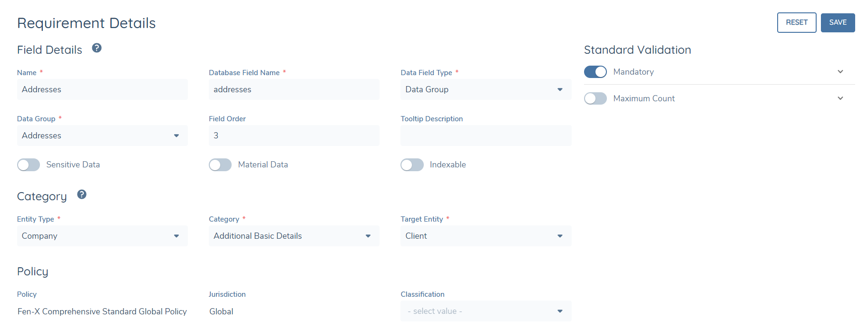Open the Entity Type dropdown
This screenshot has height=331, width=868.
(x=102, y=236)
